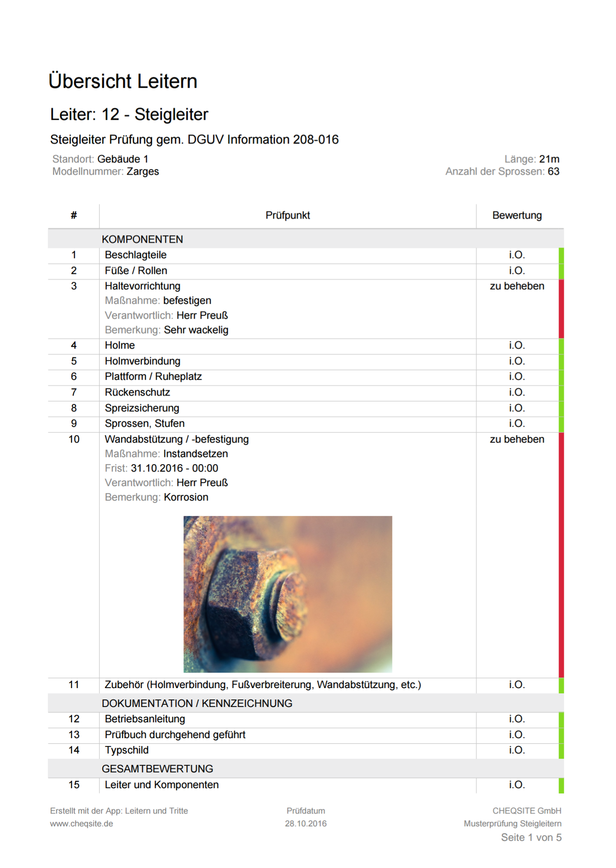This screenshot has width=616, height=868.
Task: Click the red status bar beside Haltevorrichtung
Action: click(x=561, y=308)
